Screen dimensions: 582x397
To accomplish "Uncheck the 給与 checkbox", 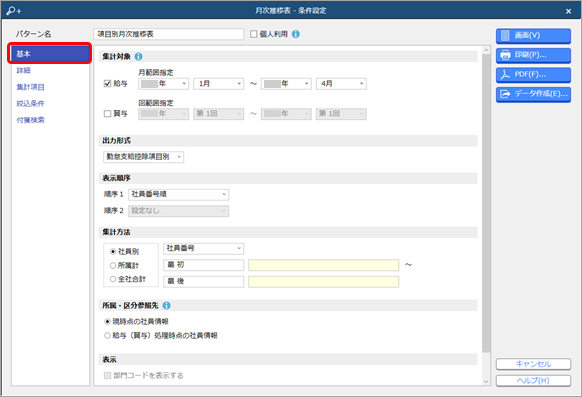I will coord(108,83).
